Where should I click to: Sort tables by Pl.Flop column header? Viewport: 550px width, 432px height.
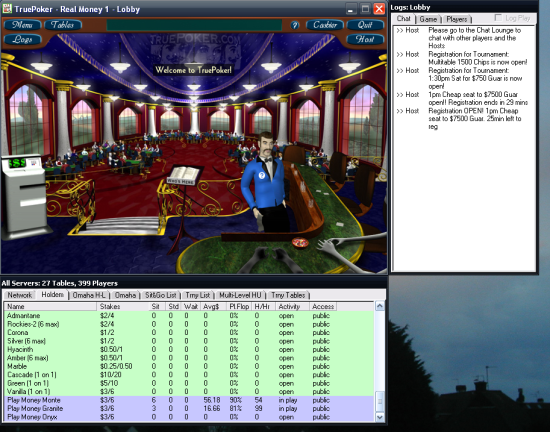coord(239,306)
